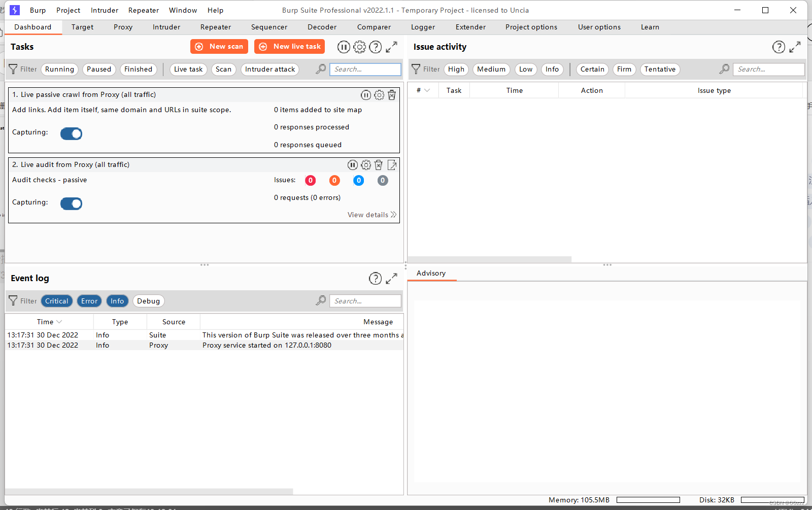Expand the Tasks panel to full size
The height and width of the screenshot is (510, 812).
(x=391, y=47)
